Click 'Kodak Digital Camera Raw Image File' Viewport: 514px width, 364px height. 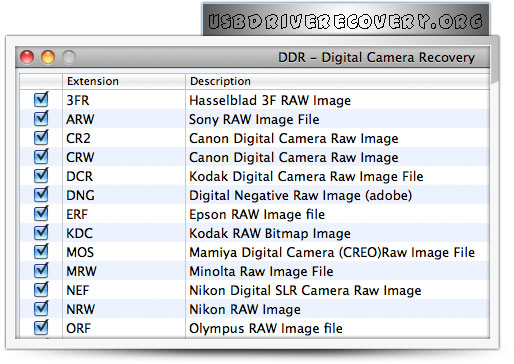coord(306,176)
